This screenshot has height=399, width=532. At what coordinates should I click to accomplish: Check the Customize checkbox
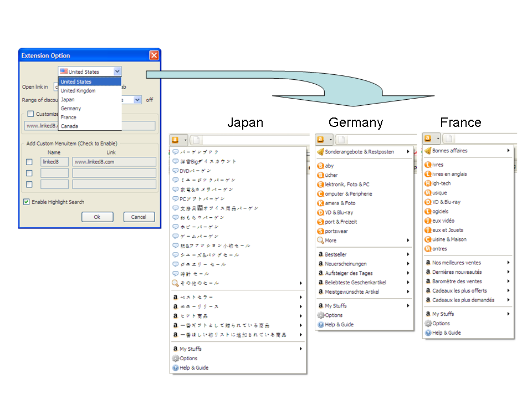[x=31, y=114]
